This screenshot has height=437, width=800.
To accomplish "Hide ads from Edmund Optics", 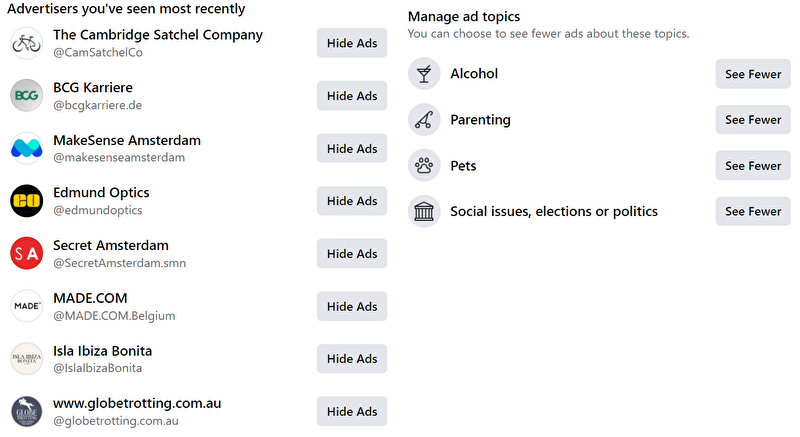I will [352, 201].
